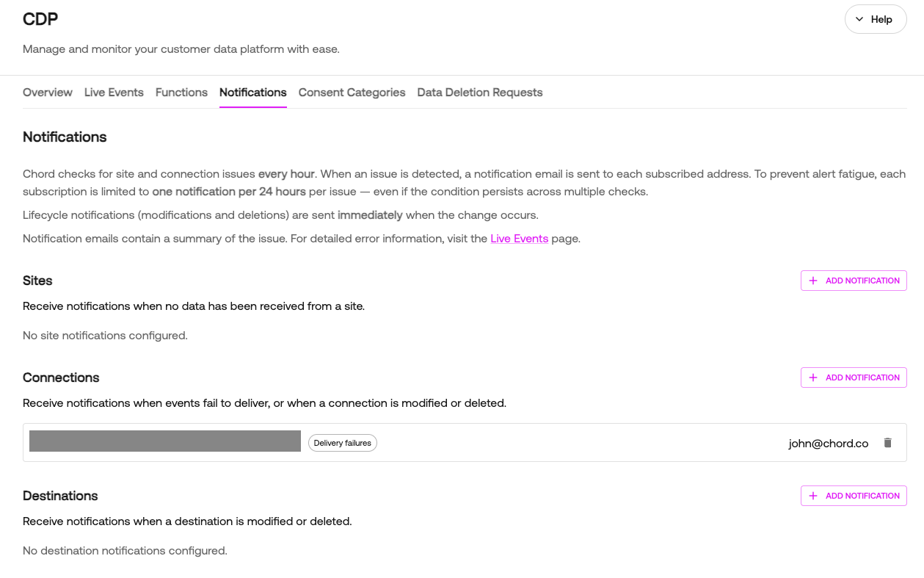Open the Consent Categories tab

[x=352, y=93]
